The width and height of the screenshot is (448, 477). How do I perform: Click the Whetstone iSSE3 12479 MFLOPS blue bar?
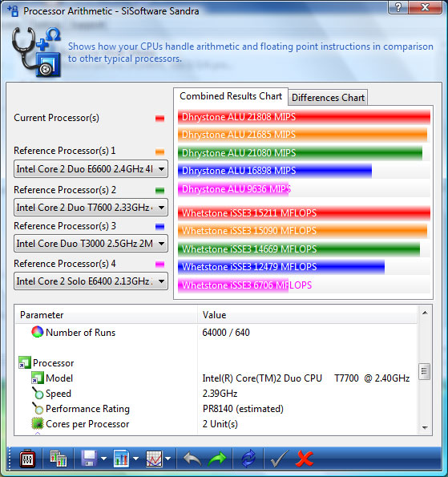pos(281,267)
